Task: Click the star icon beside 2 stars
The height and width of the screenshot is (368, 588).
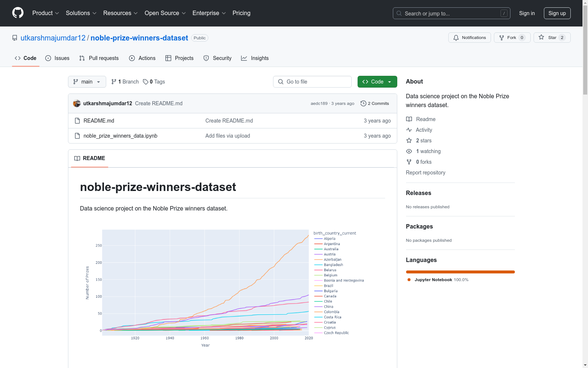Action: click(409, 141)
